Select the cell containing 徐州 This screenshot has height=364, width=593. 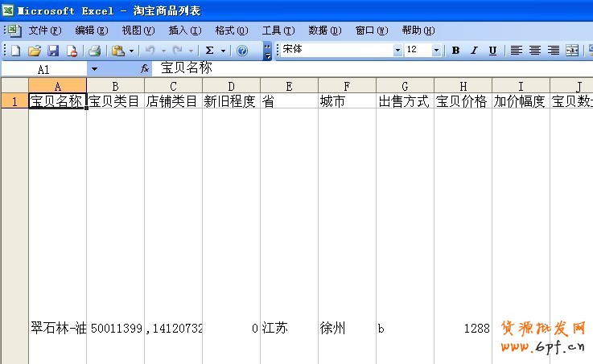point(347,329)
